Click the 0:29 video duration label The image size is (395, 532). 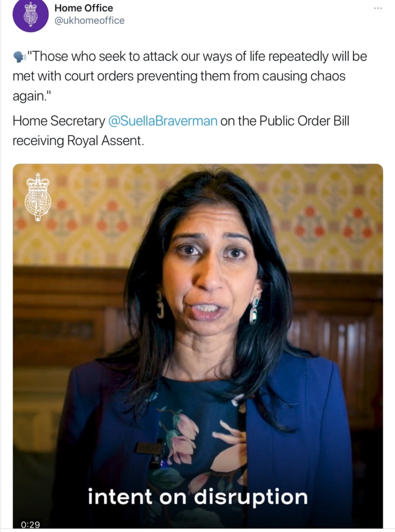click(x=30, y=524)
